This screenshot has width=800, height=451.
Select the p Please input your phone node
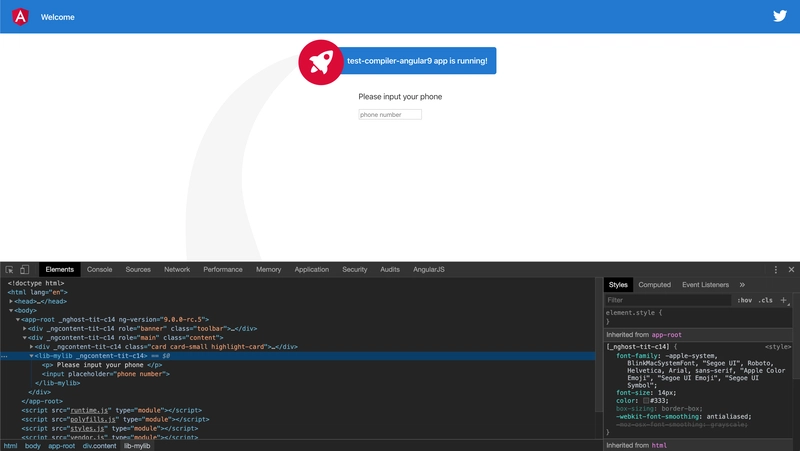coord(102,365)
